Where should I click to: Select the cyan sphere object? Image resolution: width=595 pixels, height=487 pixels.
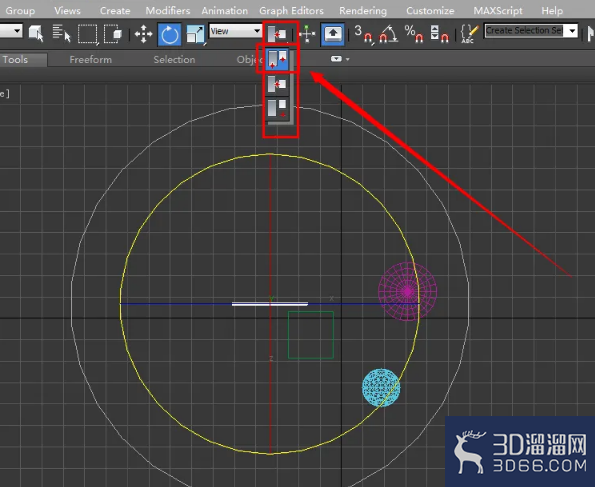pyautogui.click(x=381, y=388)
